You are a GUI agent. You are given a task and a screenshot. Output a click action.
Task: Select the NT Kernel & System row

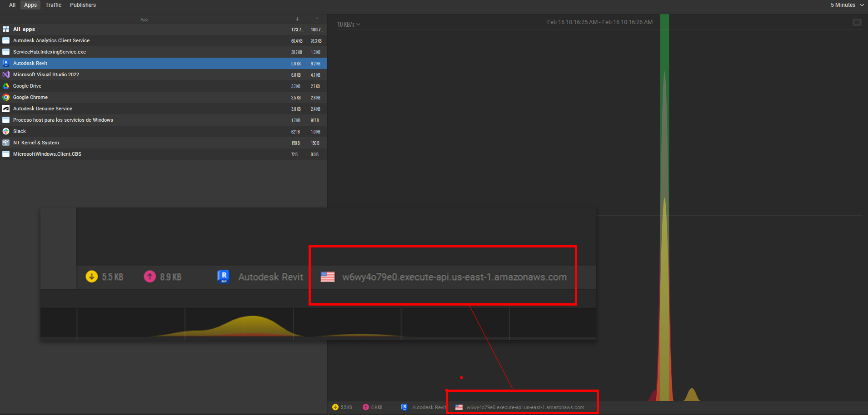tap(36, 143)
